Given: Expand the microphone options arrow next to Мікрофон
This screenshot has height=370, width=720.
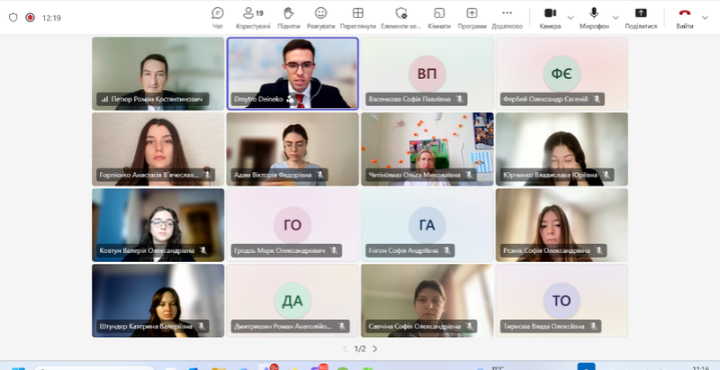Looking at the screenshot, I should point(616,18).
